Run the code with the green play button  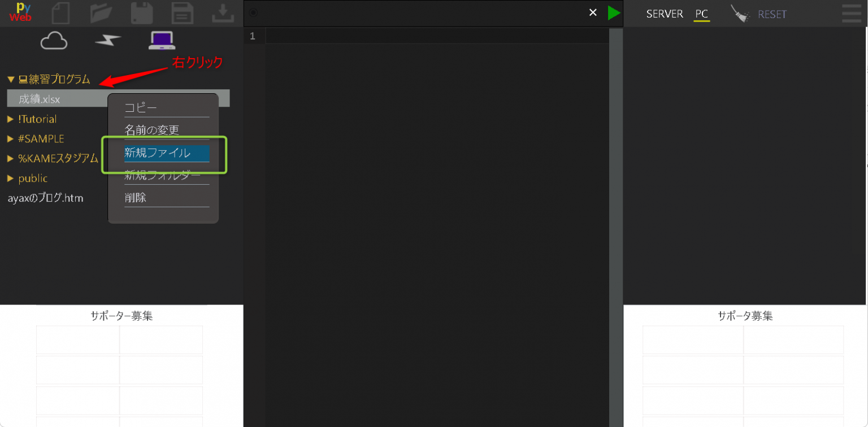click(x=614, y=12)
